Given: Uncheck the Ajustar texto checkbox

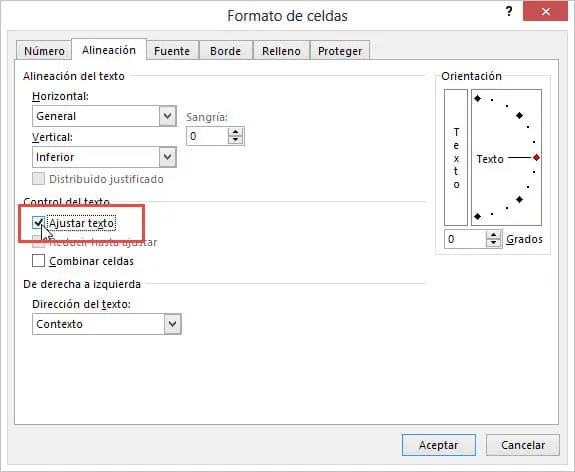Looking at the screenshot, I should click(38, 223).
